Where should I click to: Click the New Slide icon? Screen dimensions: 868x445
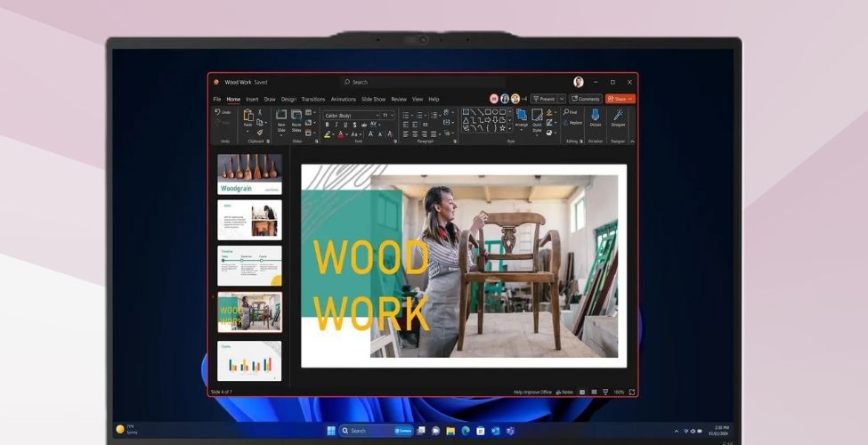pos(281,115)
